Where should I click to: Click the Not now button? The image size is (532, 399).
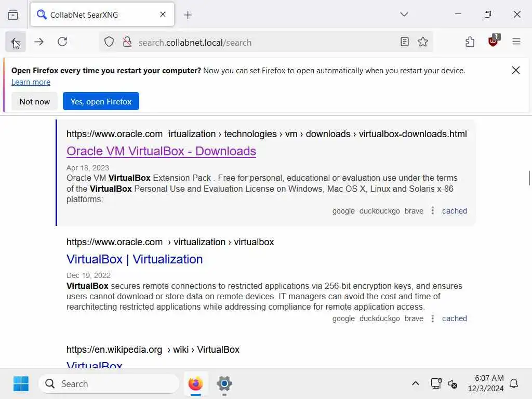click(x=35, y=101)
